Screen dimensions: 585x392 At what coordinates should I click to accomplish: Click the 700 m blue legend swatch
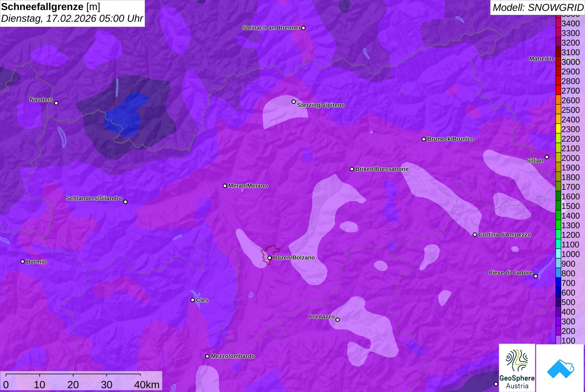pos(558,283)
